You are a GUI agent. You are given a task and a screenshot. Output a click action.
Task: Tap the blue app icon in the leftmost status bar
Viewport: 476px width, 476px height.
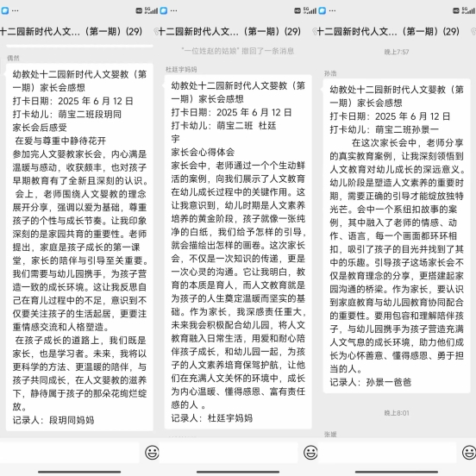pos(5,10)
